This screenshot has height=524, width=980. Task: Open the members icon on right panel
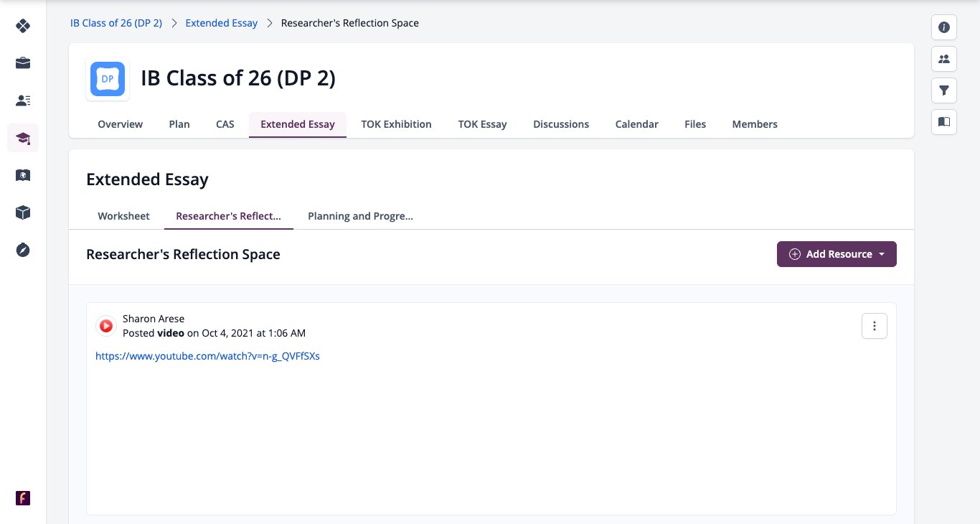[944, 59]
